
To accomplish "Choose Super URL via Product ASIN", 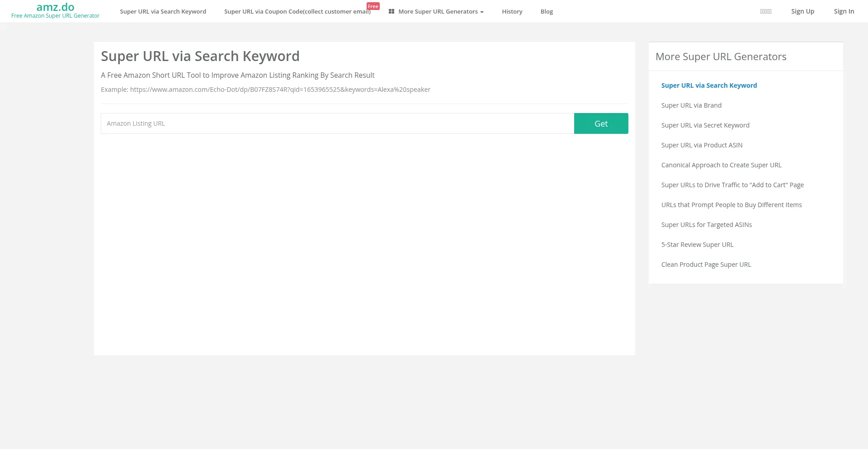I will [702, 145].
